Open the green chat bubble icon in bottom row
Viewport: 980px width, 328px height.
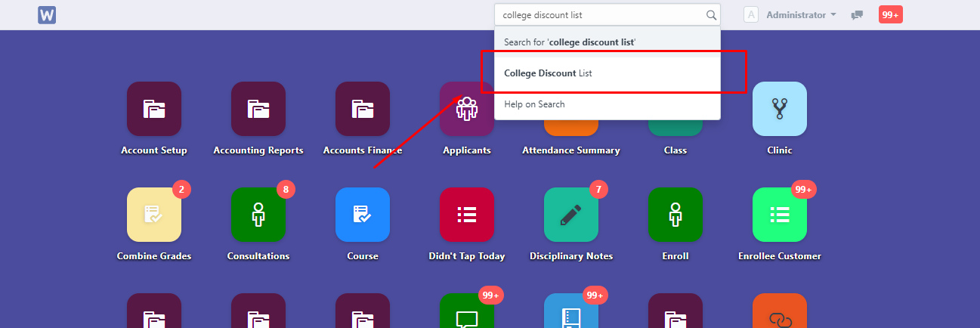point(467,311)
